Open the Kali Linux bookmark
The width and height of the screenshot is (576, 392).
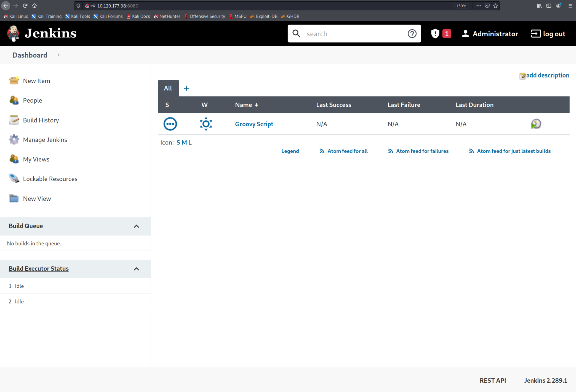click(x=16, y=16)
